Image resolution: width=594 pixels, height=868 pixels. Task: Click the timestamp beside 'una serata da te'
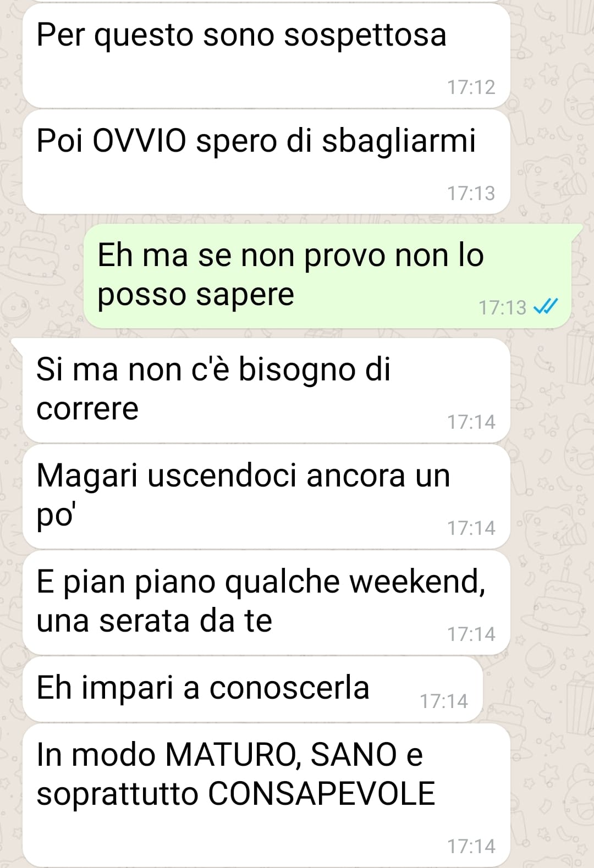pos(471,634)
